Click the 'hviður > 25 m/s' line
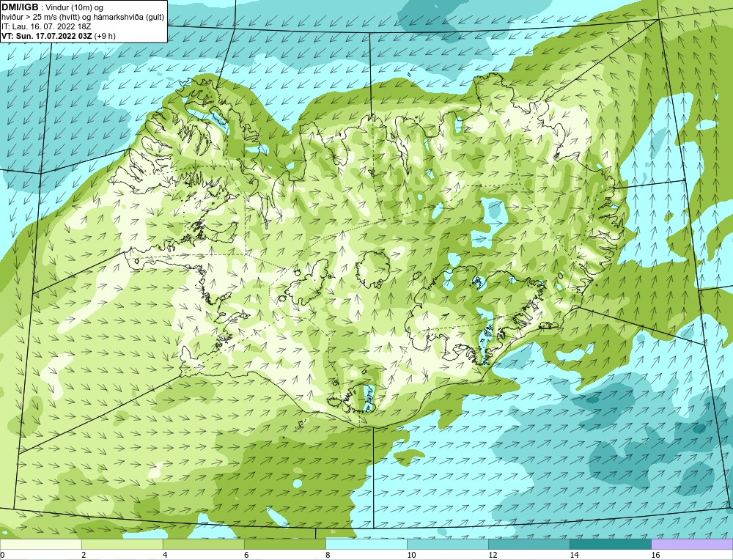733x560 pixels. [x=28, y=18]
